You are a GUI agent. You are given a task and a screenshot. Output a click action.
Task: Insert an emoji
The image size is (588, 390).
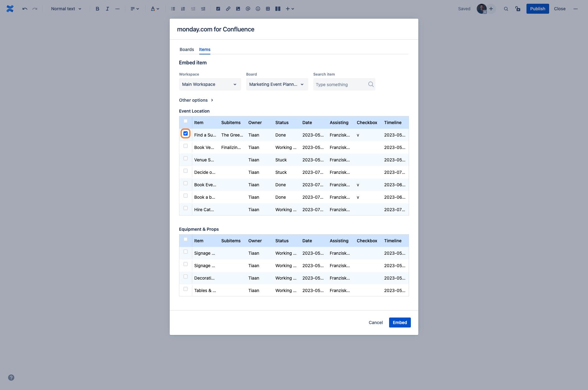click(258, 9)
